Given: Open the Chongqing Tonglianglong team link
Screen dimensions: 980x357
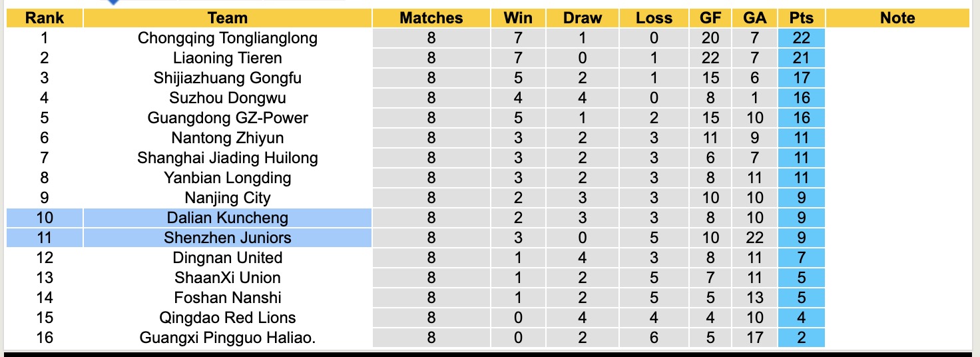Looking at the screenshot, I should [227, 38].
